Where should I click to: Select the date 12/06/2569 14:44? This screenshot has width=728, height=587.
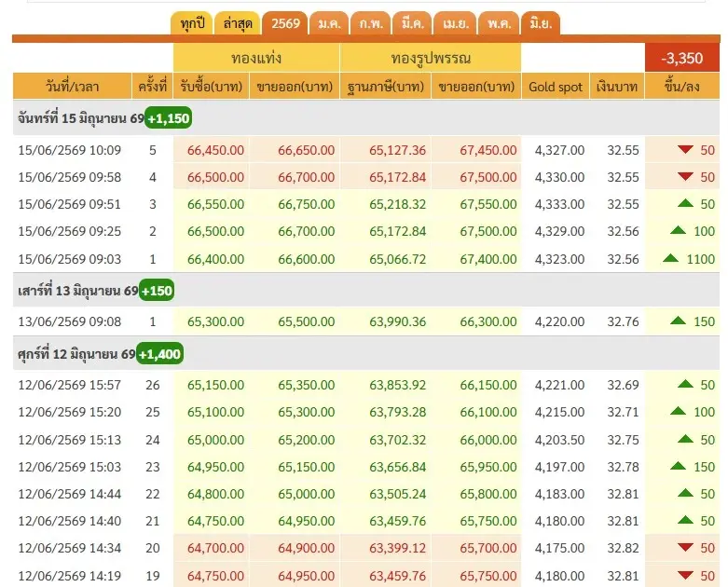pyautogui.click(x=70, y=494)
